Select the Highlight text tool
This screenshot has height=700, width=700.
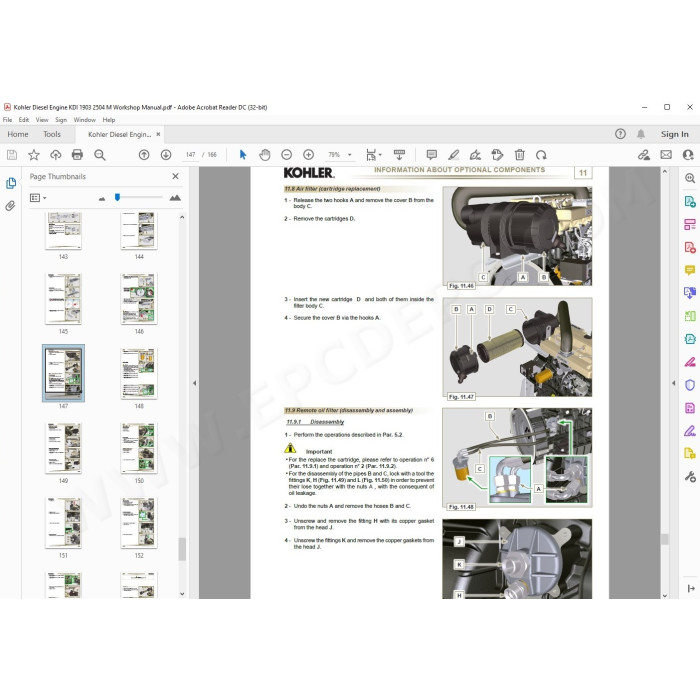click(x=454, y=155)
